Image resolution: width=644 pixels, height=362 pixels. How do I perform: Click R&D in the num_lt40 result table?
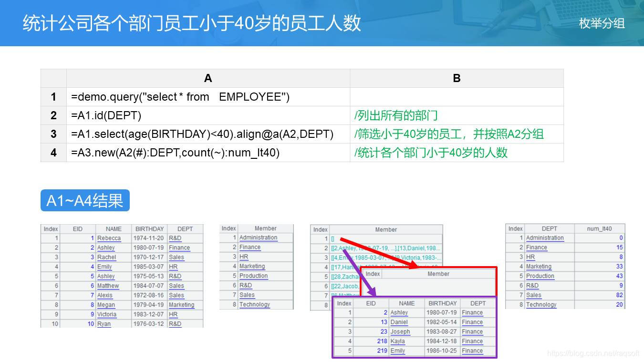tap(532, 286)
